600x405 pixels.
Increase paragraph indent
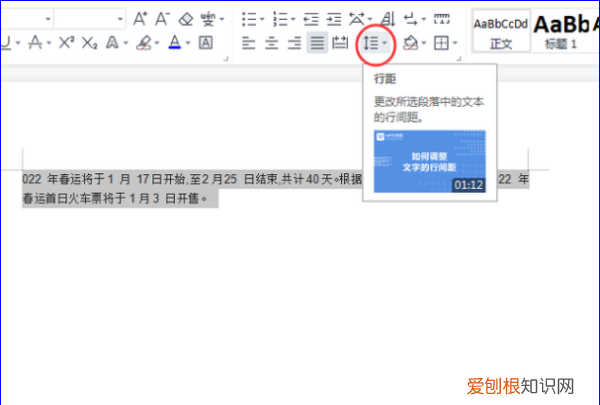334,19
